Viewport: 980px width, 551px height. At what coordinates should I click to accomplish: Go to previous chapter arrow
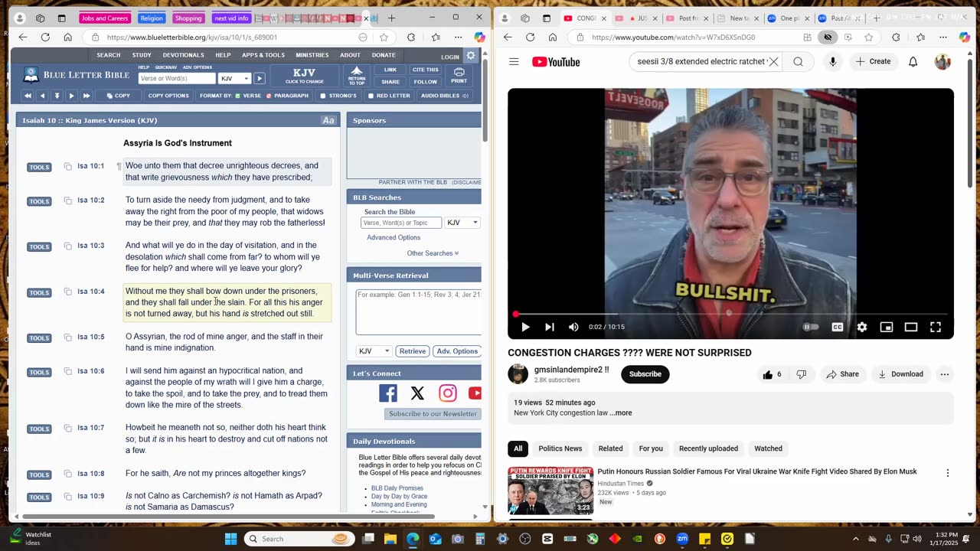click(42, 96)
